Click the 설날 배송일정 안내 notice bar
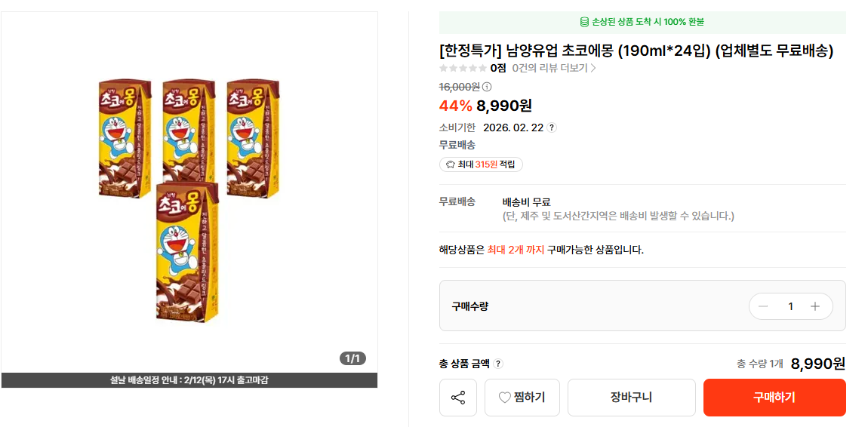This screenshot has width=868, height=427. [189, 380]
